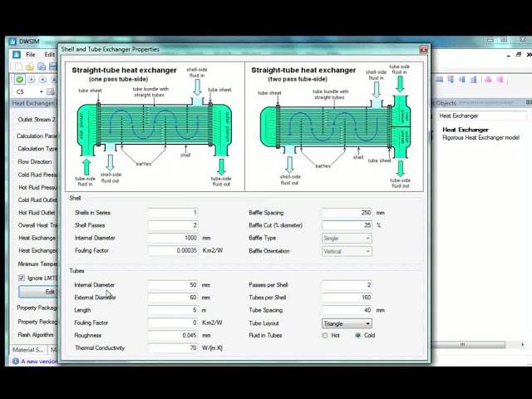The width and height of the screenshot is (532, 399).
Task: Click the Shell Passes input field
Action: pyautogui.click(x=173, y=225)
